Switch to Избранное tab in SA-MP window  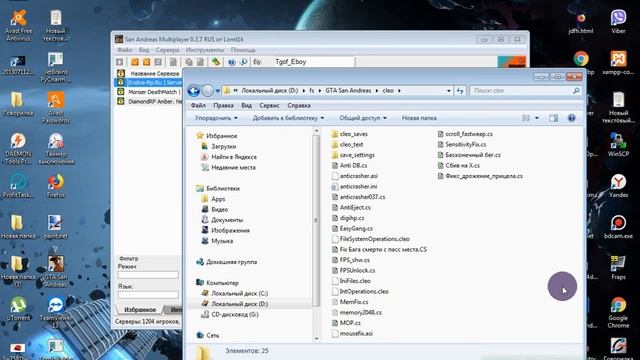(x=140, y=310)
